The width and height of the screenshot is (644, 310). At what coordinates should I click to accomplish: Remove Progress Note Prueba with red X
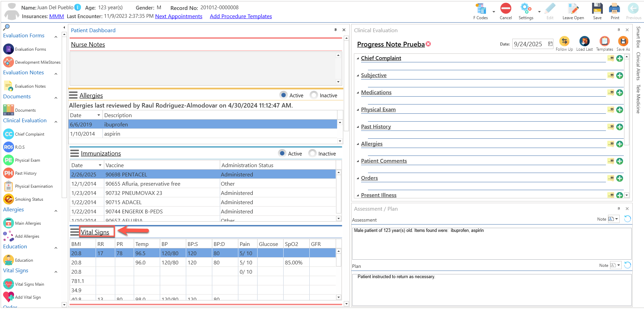[428, 44]
